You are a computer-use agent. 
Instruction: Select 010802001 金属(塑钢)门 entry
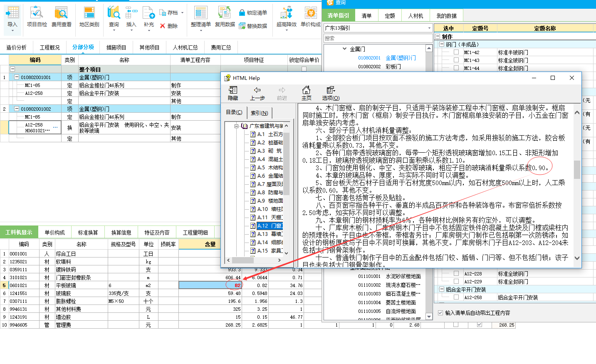pos(387,58)
